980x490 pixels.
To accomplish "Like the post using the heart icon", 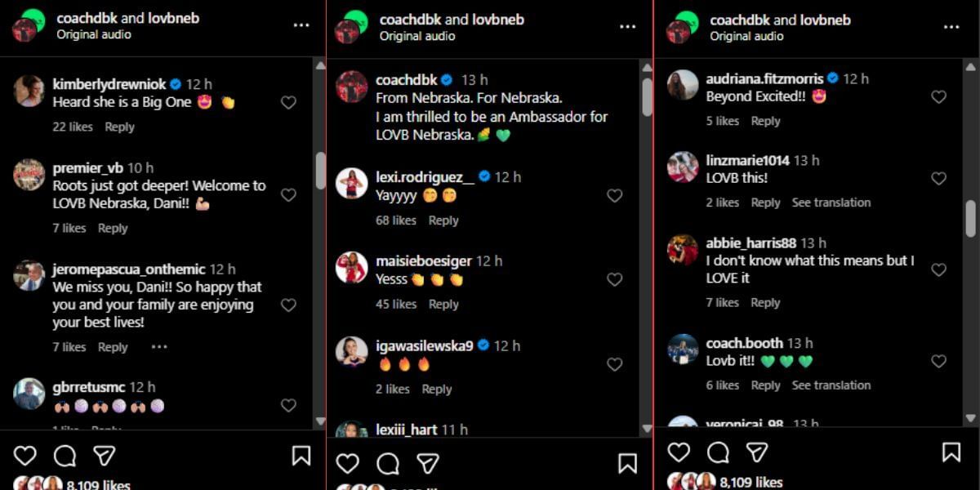I will (x=24, y=456).
